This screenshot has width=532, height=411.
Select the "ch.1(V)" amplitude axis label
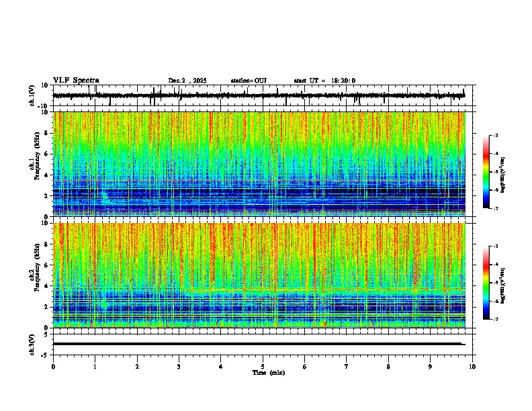[32, 95]
